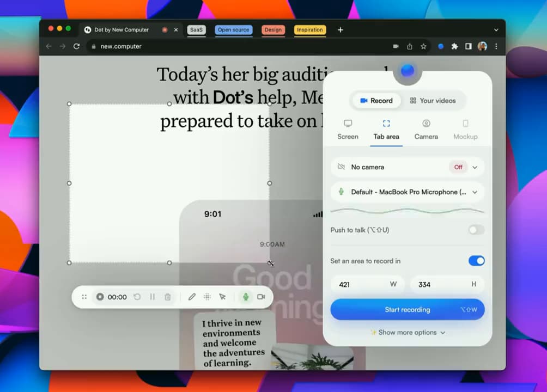547x392 pixels.
Task: Switch to the Camera tab
Action: [x=426, y=130]
